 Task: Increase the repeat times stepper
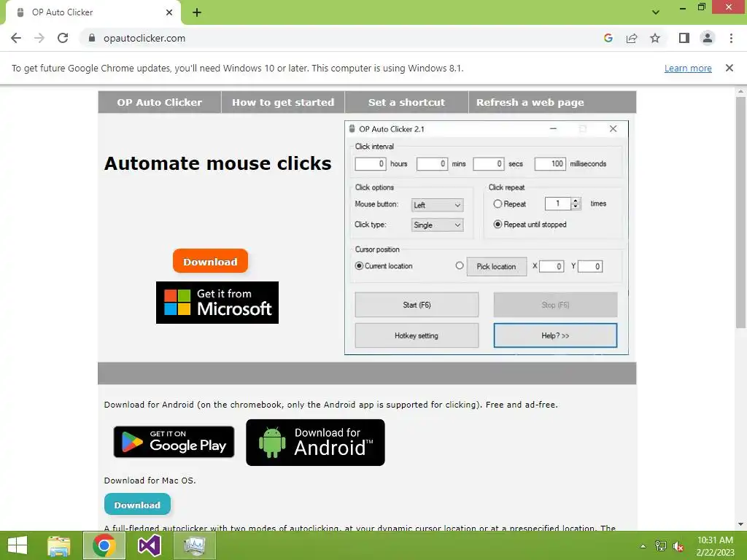(576, 201)
